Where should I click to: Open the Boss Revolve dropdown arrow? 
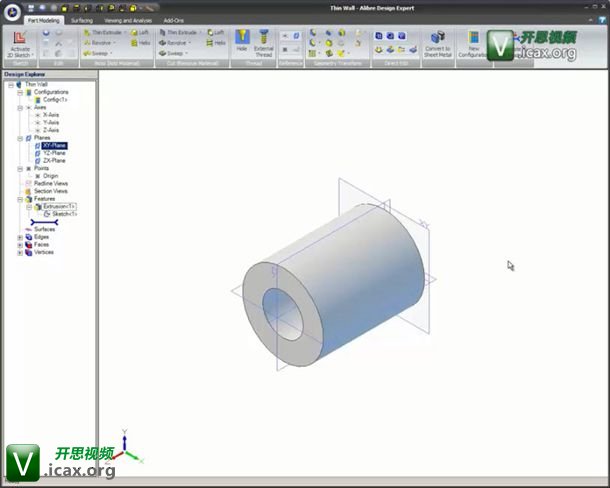tap(115, 43)
